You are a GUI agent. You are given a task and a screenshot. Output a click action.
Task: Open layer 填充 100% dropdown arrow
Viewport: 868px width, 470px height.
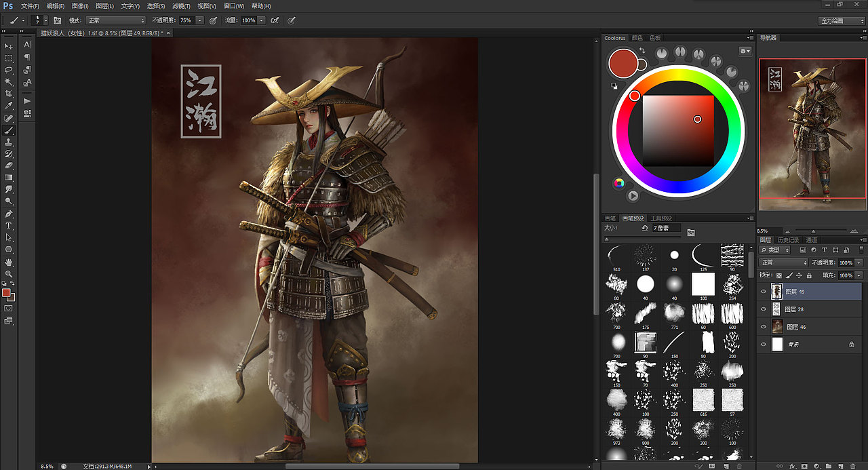coord(859,275)
